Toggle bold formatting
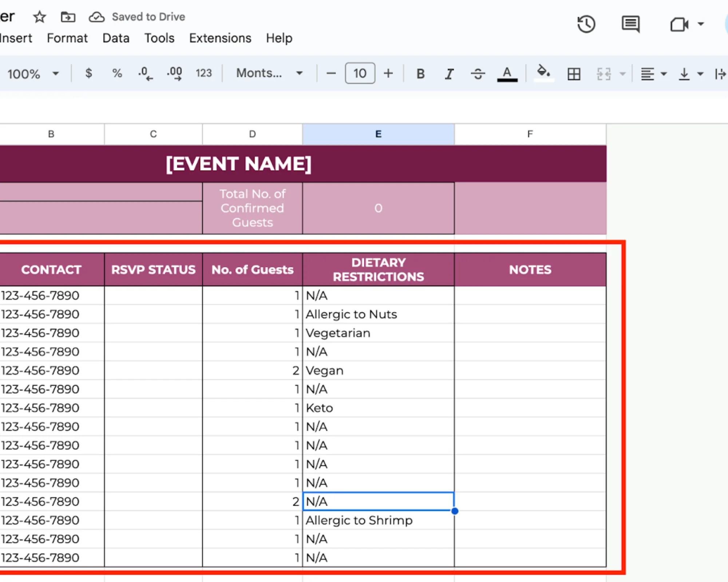The height and width of the screenshot is (582, 728). tap(420, 74)
